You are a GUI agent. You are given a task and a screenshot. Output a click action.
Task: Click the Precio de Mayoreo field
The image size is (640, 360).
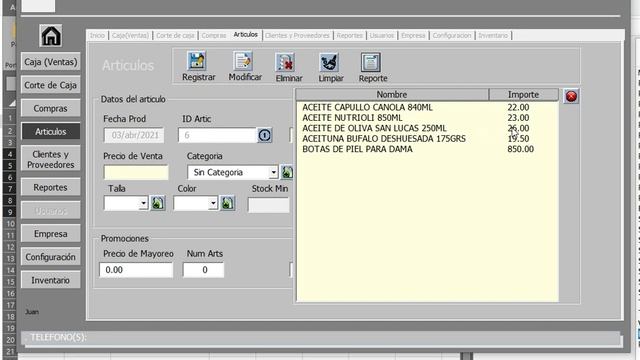point(136,270)
